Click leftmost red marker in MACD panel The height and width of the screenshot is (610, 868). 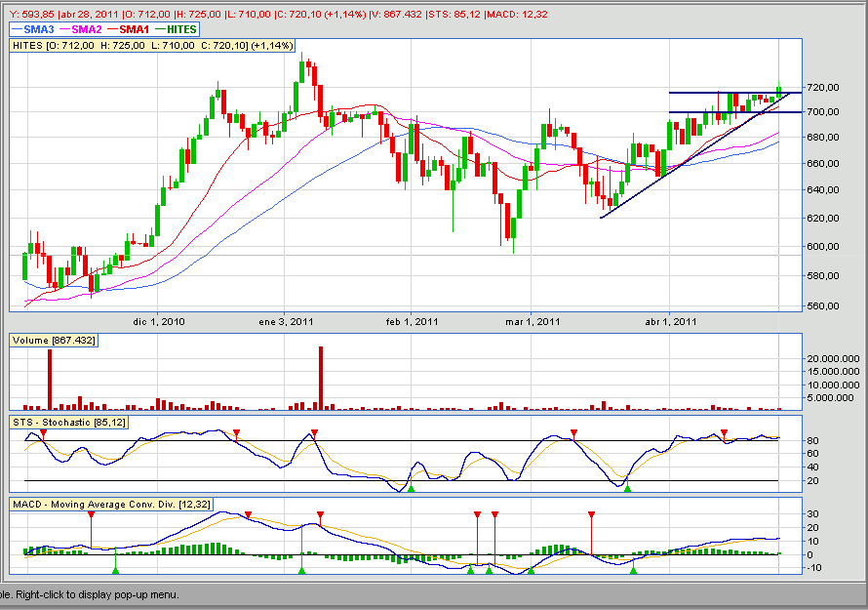[x=91, y=513]
